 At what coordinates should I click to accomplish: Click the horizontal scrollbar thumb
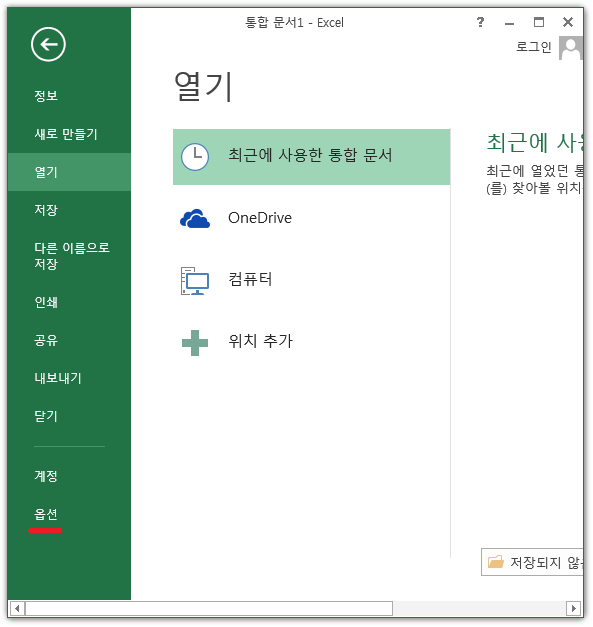(209, 608)
